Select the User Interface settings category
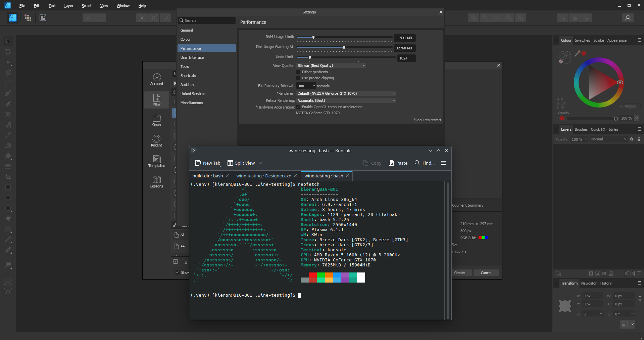The height and width of the screenshot is (340, 644). tap(206, 57)
